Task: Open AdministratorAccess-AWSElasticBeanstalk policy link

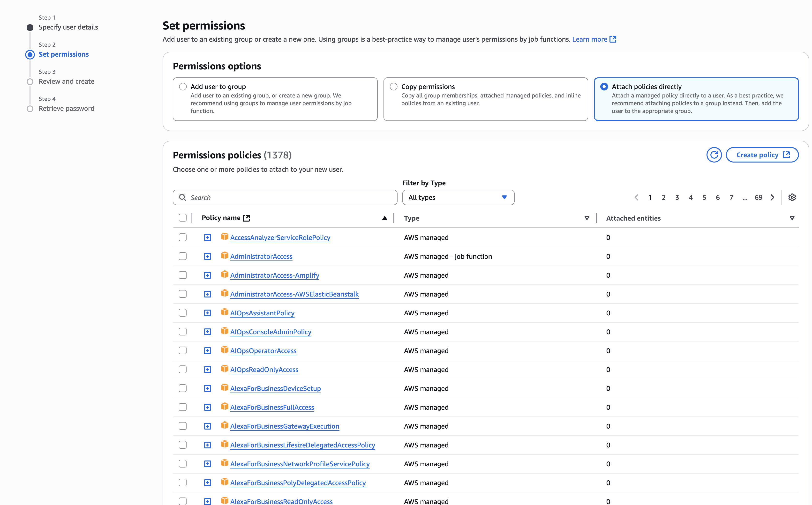Action: [294, 294]
